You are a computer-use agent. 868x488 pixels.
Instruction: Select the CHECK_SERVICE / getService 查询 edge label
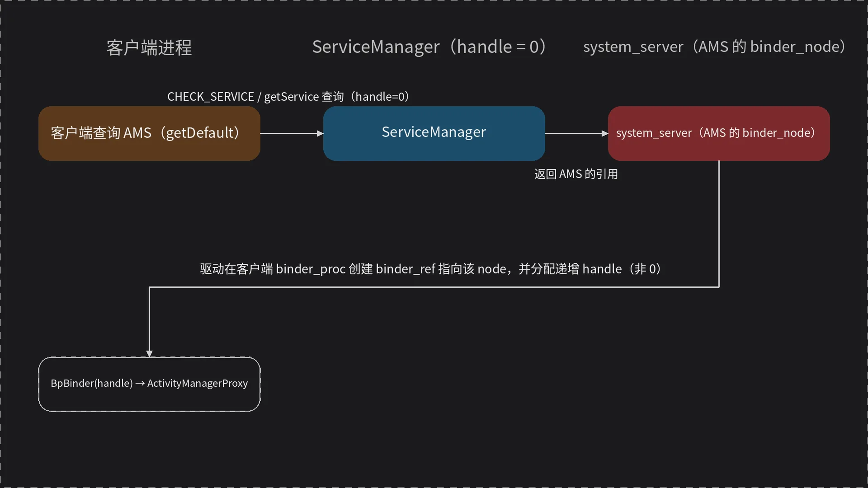pos(288,97)
